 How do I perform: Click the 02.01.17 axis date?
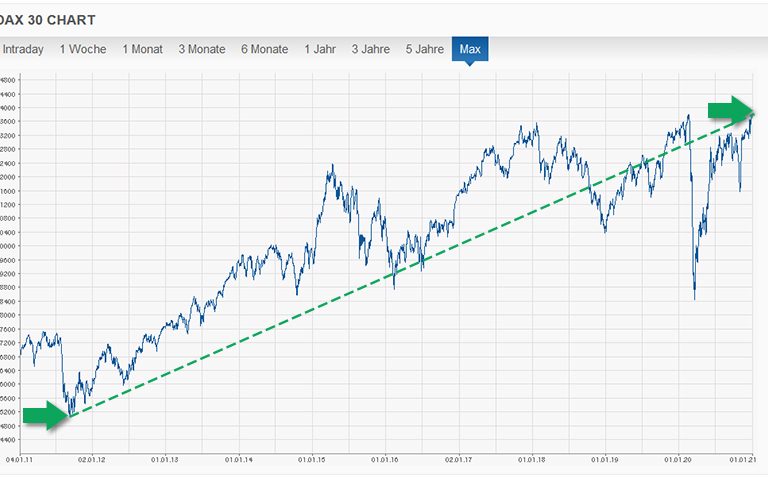pos(459,460)
